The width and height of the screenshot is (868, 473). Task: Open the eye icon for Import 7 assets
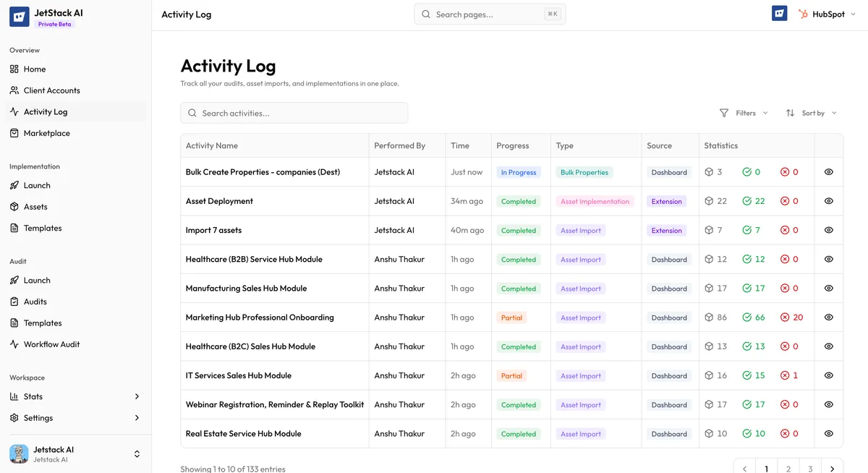point(828,230)
